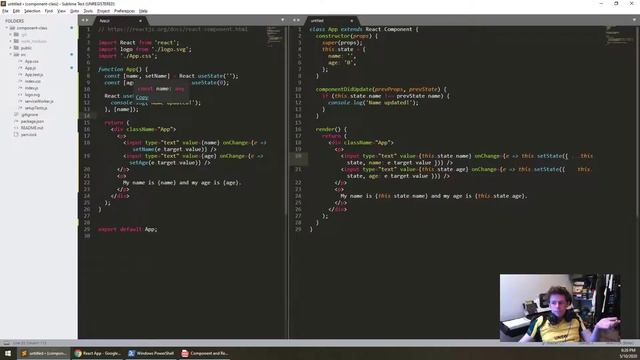The height and width of the screenshot is (360, 640).
Task: Open the File menu
Action: [x=5, y=11]
